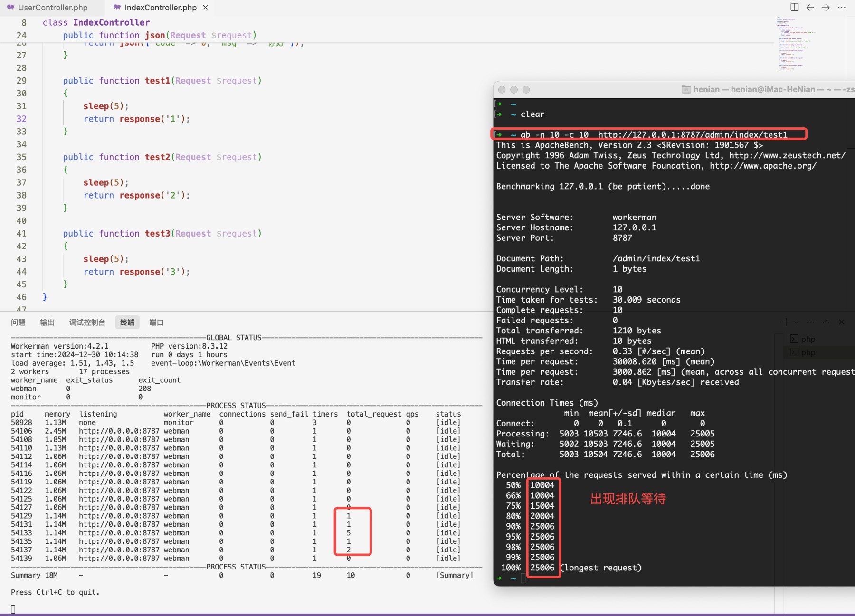Screen dimensions: 855x616
Task: Select the 终端 panel tab
Action: (x=127, y=322)
